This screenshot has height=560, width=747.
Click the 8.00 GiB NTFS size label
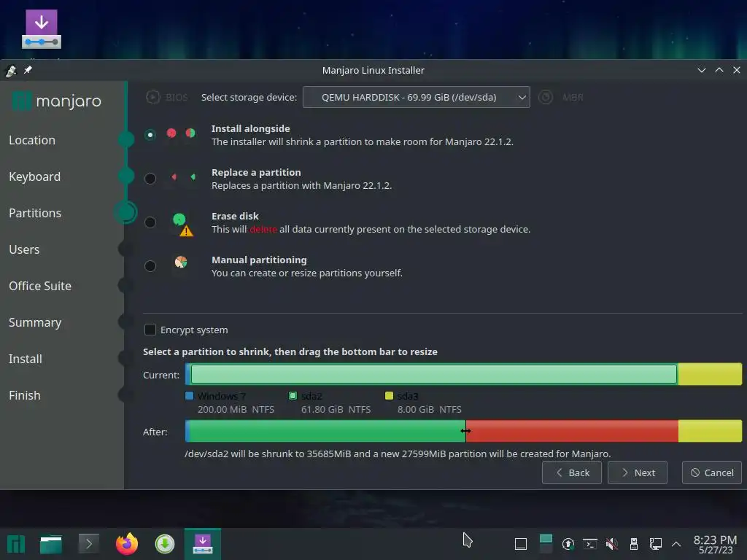point(429,410)
